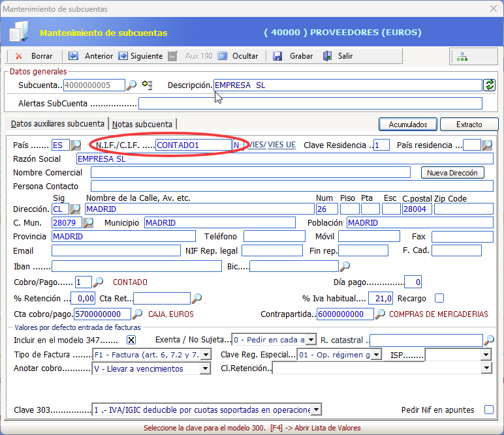Click the Acumulados button
Viewport: 504px width, 435px height.
408,125
